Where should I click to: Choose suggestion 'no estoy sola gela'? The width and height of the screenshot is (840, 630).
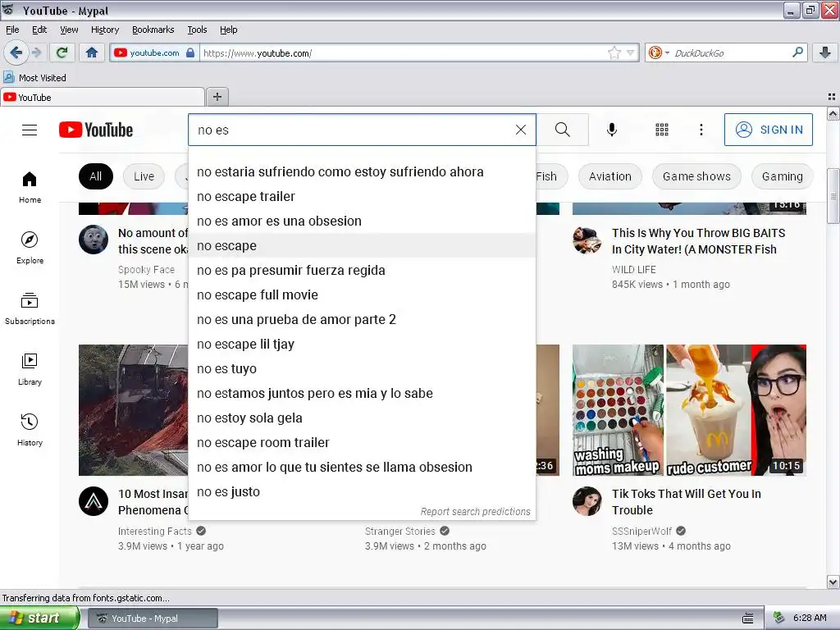pyautogui.click(x=362, y=418)
